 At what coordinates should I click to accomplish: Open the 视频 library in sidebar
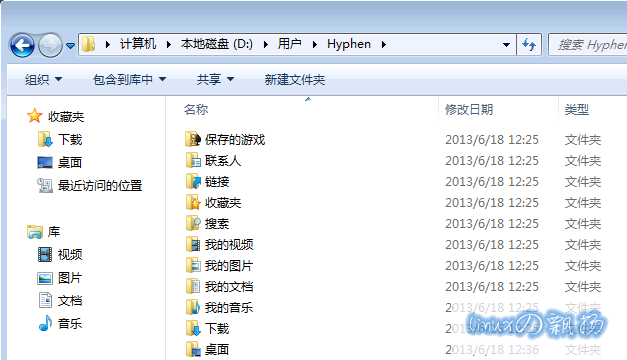(70, 254)
